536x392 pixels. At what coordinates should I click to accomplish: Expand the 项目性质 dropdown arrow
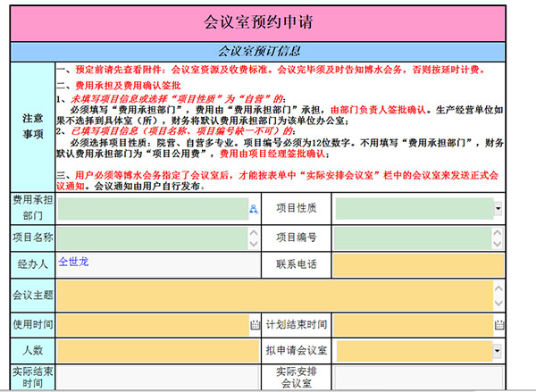click(x=498, y=208)
